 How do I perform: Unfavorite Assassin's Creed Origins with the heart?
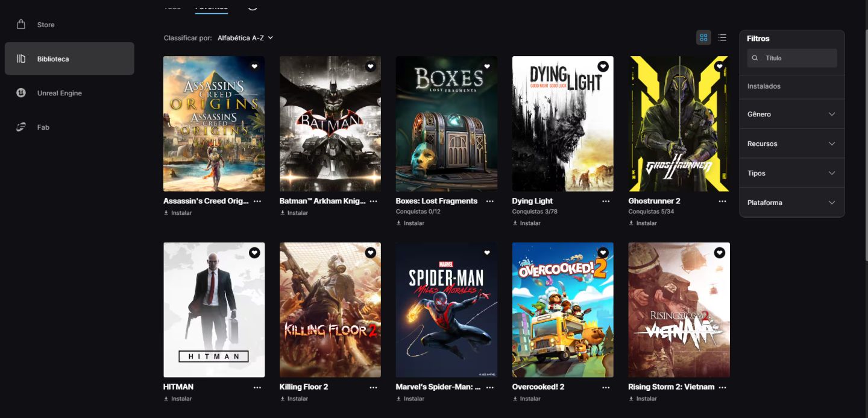click(x=254, y=66)
